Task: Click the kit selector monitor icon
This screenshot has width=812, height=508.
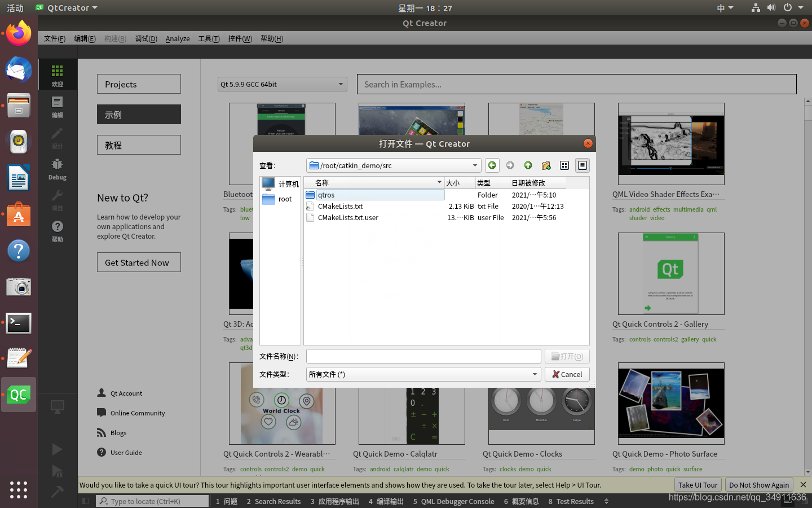Action: [x=58, y=407]
